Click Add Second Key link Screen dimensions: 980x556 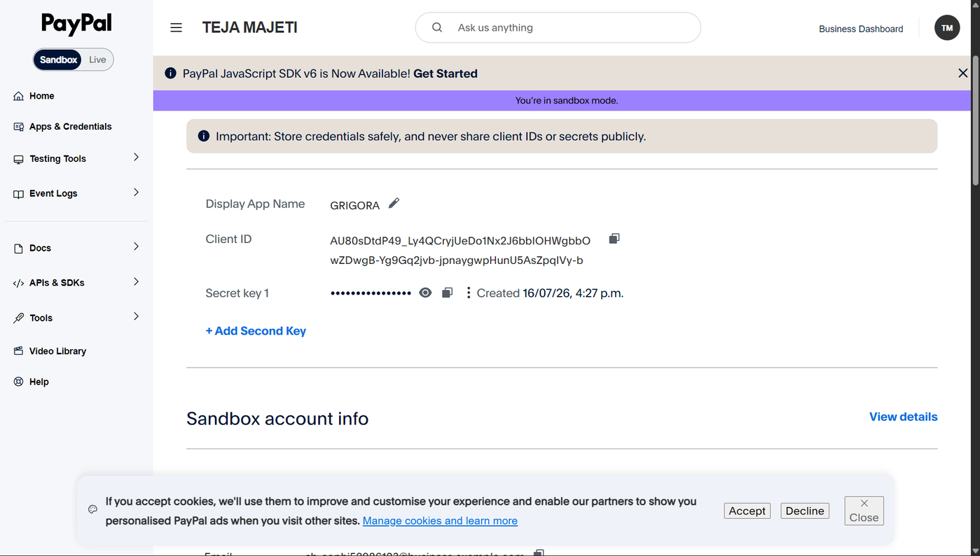pos(256,331)
